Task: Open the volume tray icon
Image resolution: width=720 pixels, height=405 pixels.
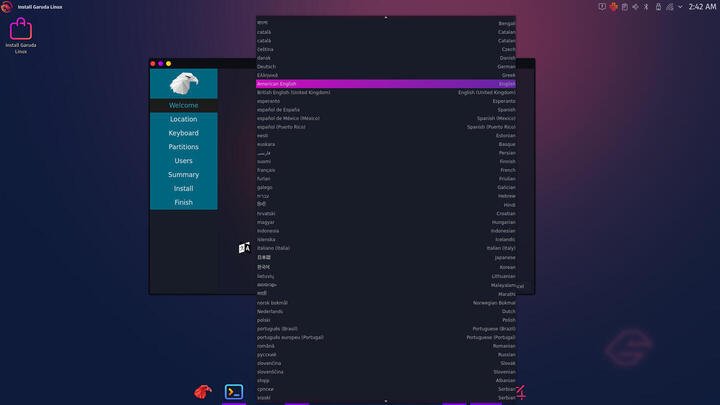Action: [636, 7]
